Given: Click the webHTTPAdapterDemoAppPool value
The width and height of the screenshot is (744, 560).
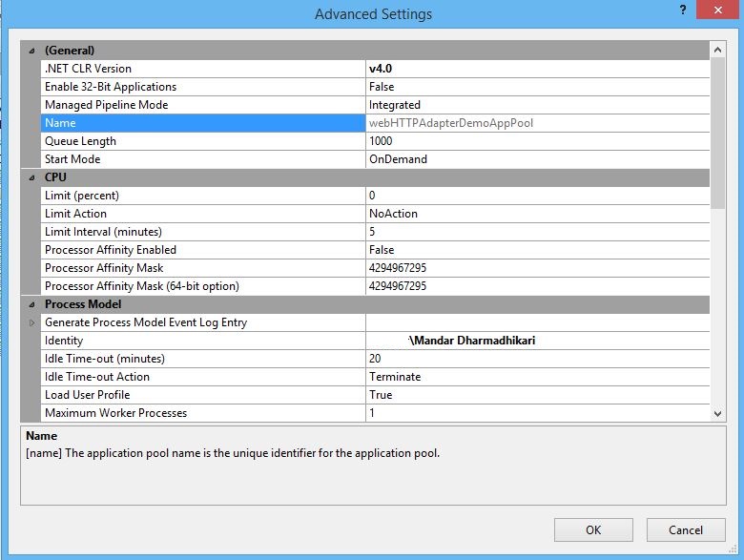Looking at the screenshot, I should [538, 123].
